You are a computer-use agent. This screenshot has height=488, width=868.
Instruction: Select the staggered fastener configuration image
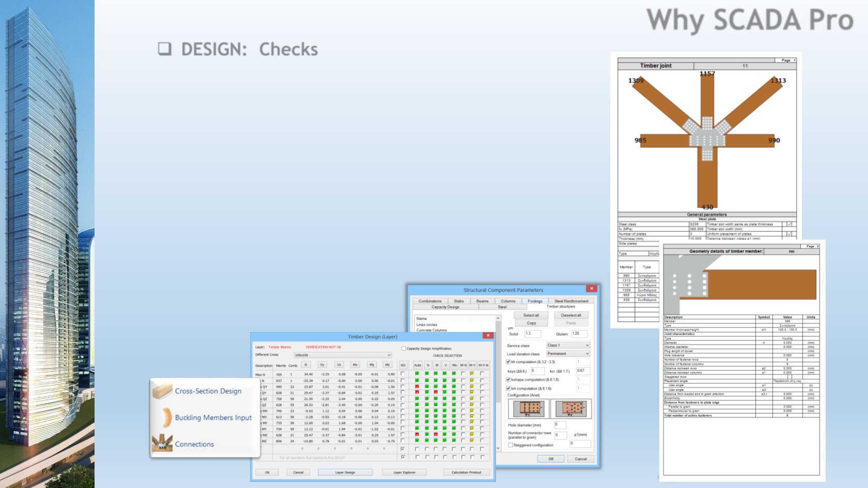pos(571,408)
